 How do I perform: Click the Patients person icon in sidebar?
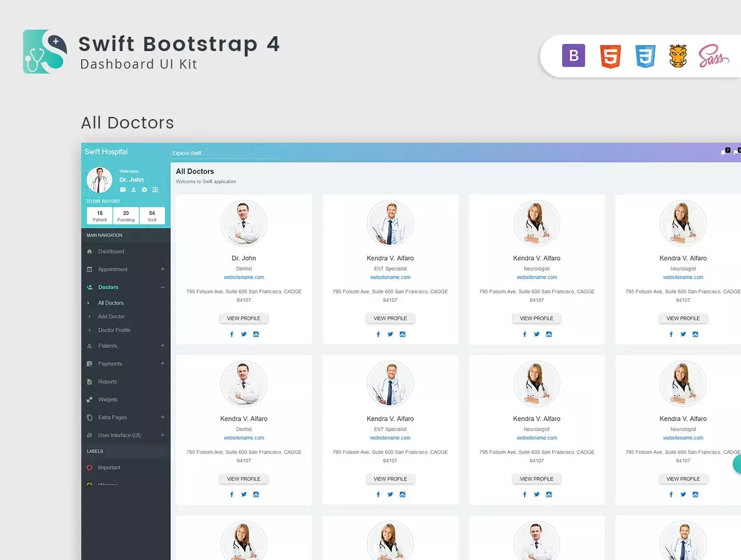89,346
